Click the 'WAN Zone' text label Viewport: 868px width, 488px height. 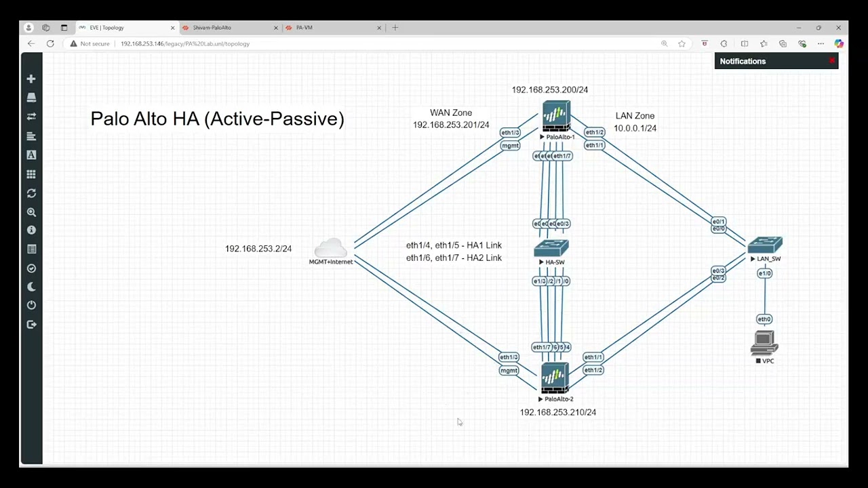tap(451, 113)
